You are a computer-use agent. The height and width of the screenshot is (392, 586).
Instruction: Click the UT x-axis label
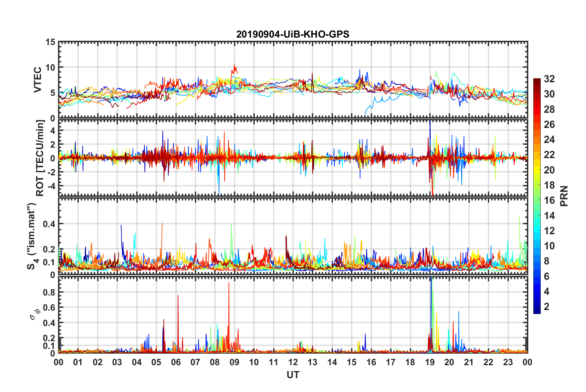pyautogui.click(x=293, y=375)
